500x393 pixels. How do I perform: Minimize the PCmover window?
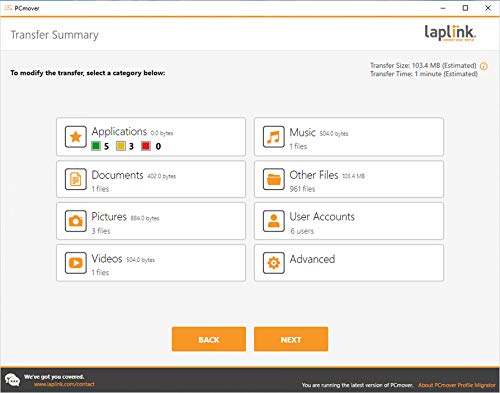pyautogui.click(x=443, y=8)
